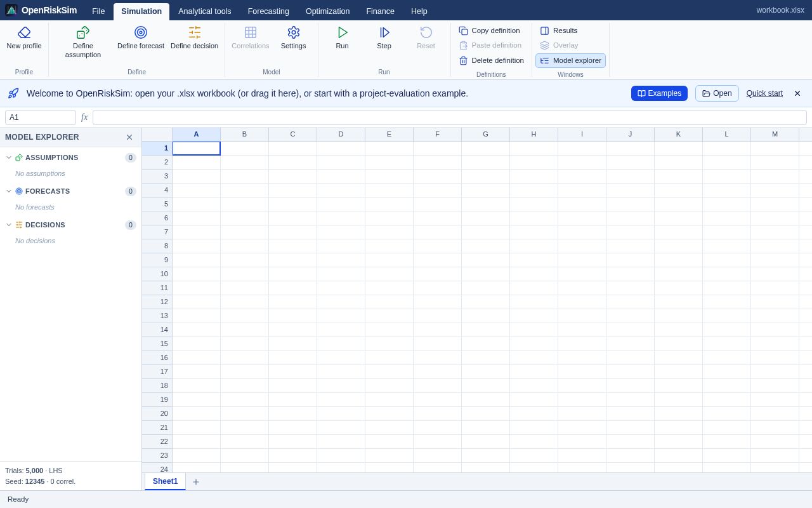This screenshot has height=508, width=812.
Task: Open simulation Settings gear
Action: coord(293,39)
